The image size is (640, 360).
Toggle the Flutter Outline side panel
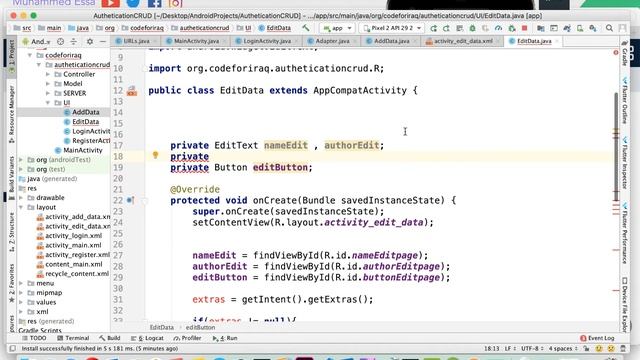624,100
